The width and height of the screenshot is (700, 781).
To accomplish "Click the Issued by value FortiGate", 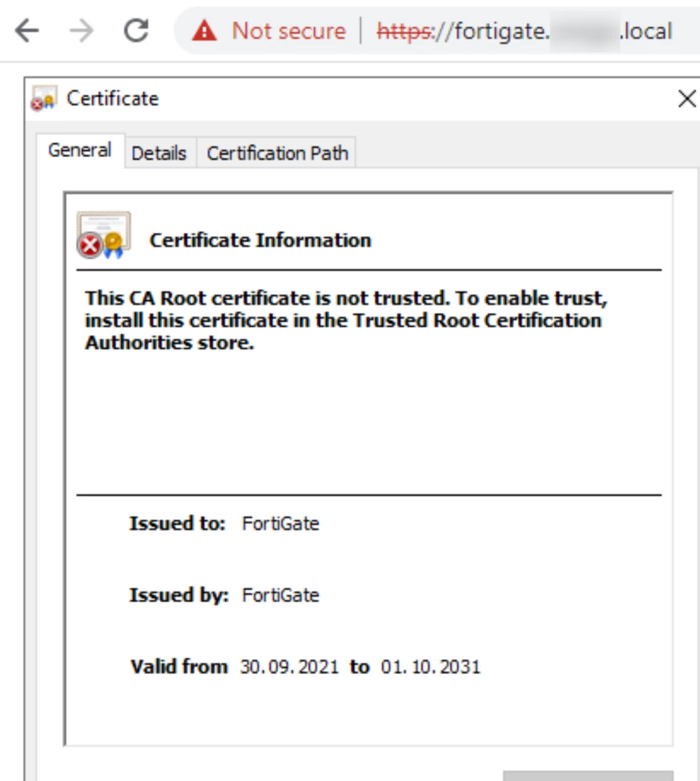I will [x=281, y=594].
